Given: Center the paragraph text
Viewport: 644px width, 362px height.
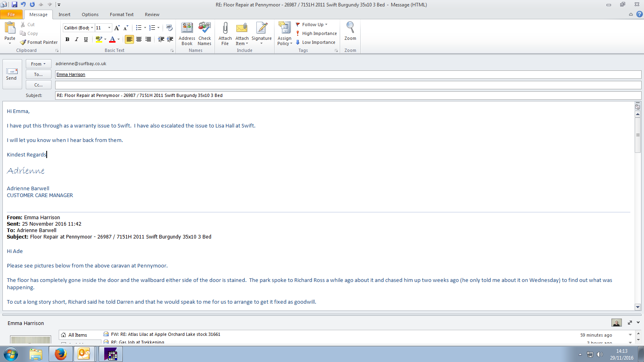Looking at the screenshot, I should point(139,39).
